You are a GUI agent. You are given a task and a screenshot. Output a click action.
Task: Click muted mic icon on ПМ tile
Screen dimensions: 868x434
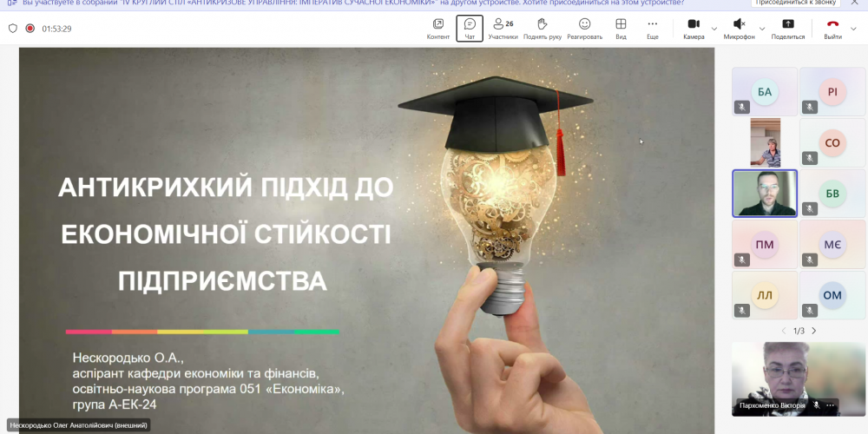(x=742, y=260)
